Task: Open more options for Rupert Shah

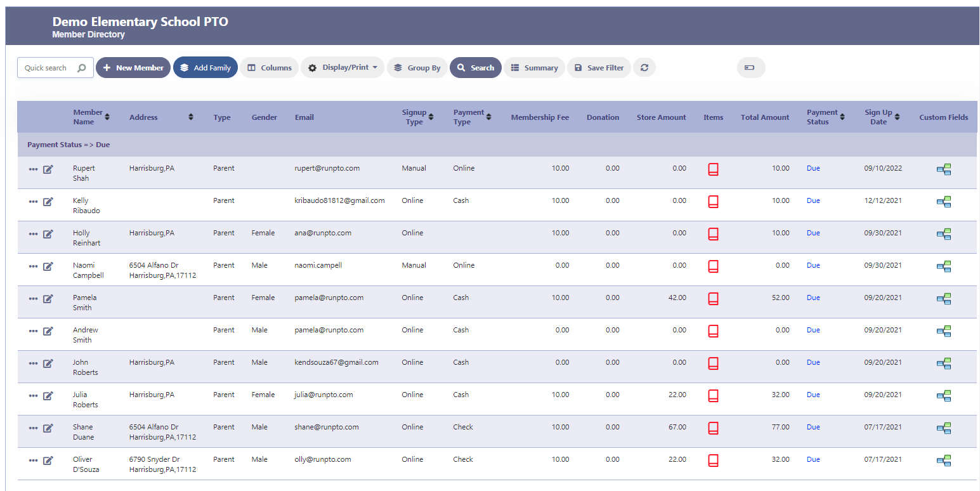Action: [x=33, y=169]
